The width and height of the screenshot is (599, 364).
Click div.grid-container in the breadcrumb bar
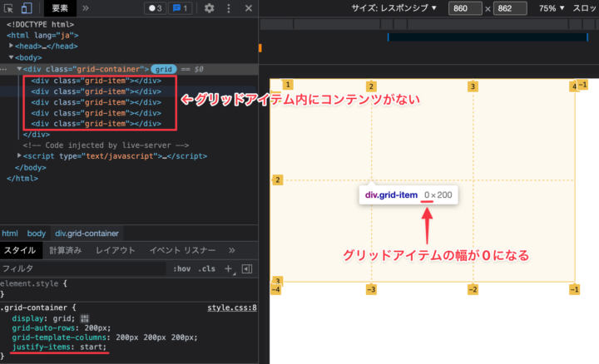pyautogui.click(x=87, y=234)
